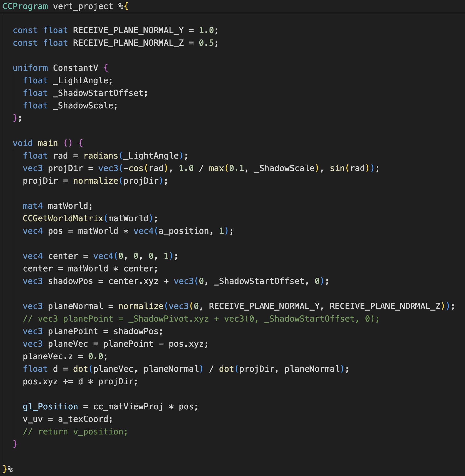465x476 pixels.
Task: Click 'void' keyword before main
Action: tap(23, 143)
